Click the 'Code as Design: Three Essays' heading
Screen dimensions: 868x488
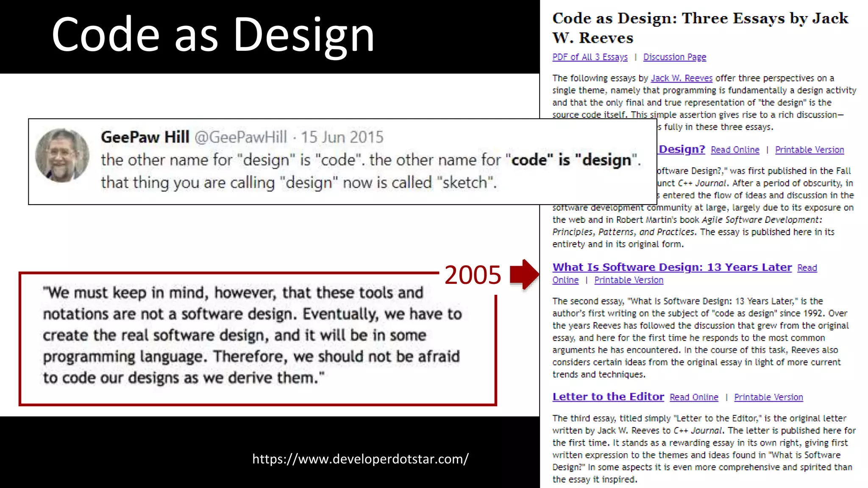tap(700, 28)
